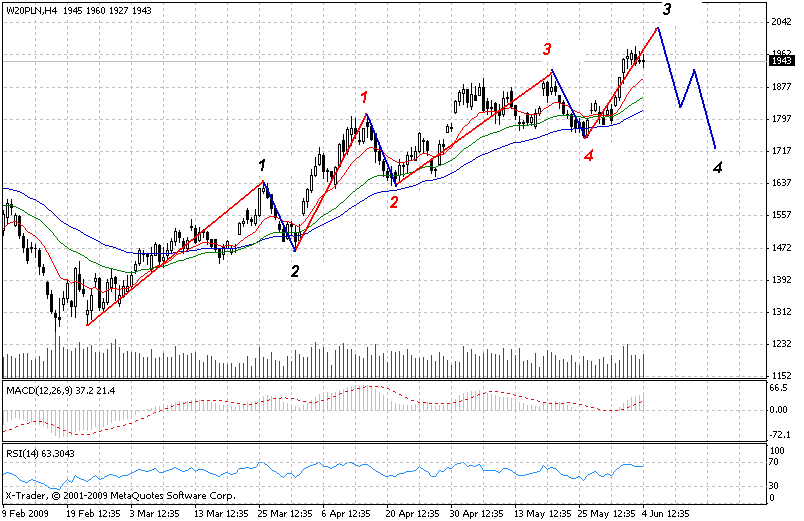Screen dimensions: 804x521
Task: Select the MACD(12,26,9) indicator label
Action: point(61,391)
